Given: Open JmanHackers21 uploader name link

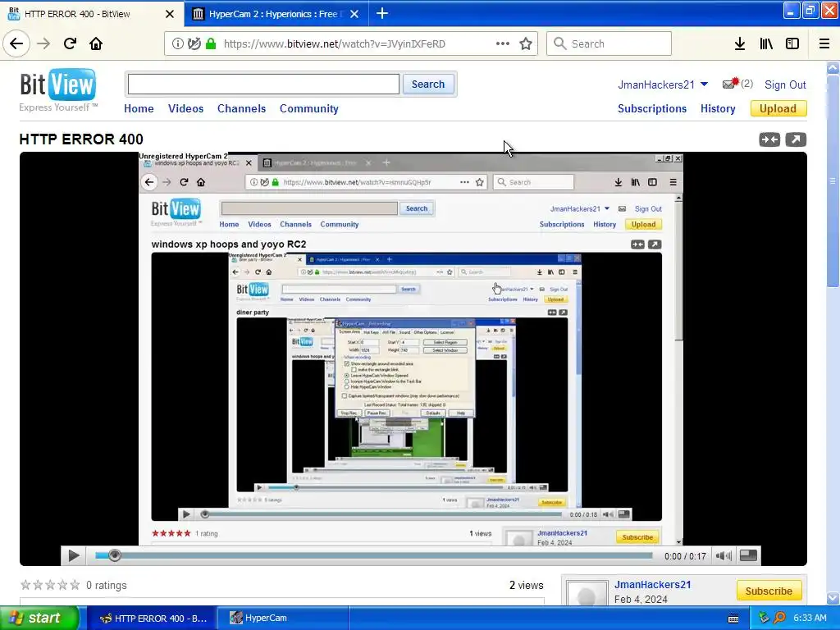Looking at the screenshot, I should 652,584.
